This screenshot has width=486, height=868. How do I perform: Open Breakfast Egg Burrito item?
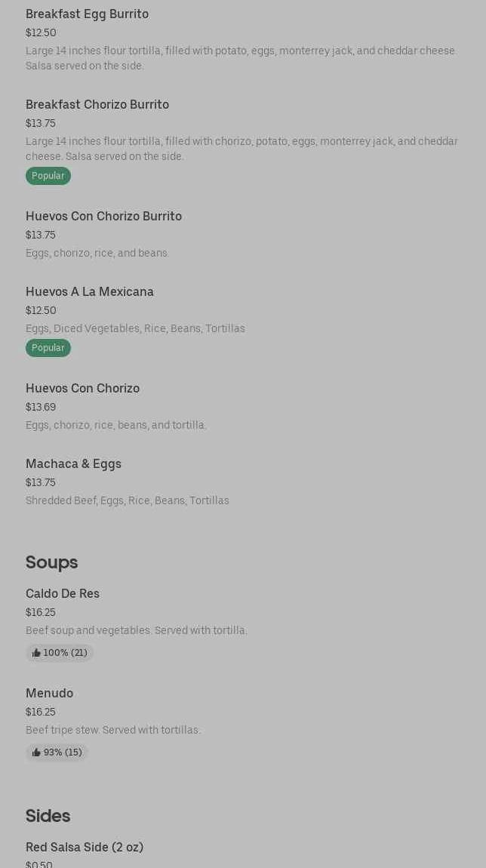[87, 14]
